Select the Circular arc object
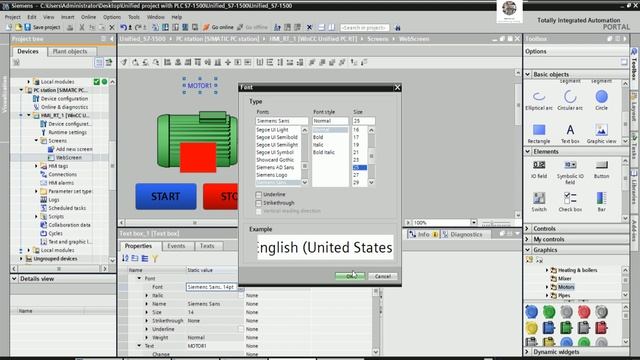 [x=570, y=100]
